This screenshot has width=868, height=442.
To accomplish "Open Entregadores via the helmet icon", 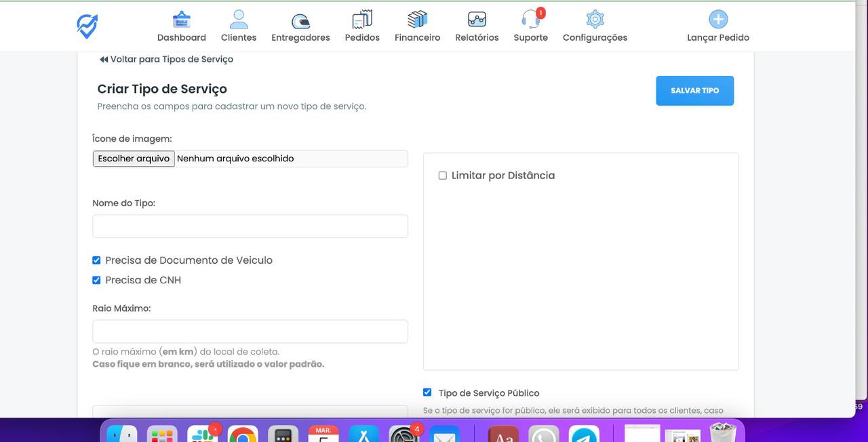I will click(x=300, y=20).
